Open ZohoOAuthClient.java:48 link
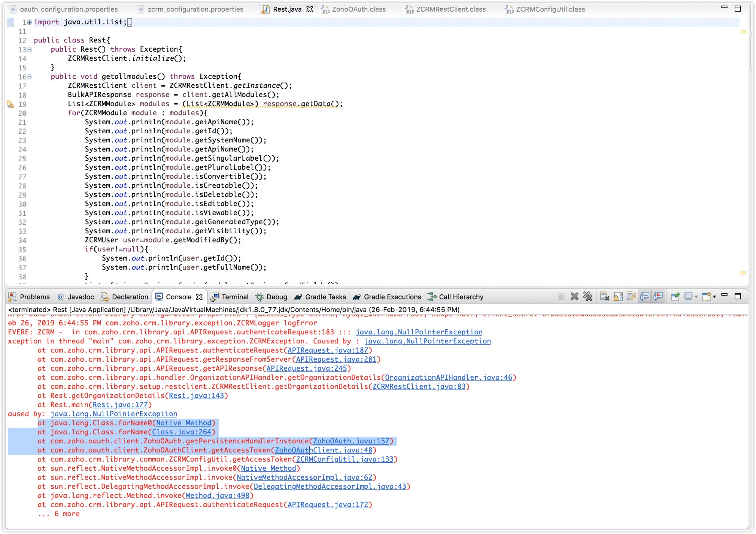The width and height of the screenshot is (756, 534). [x=324, y=450]
